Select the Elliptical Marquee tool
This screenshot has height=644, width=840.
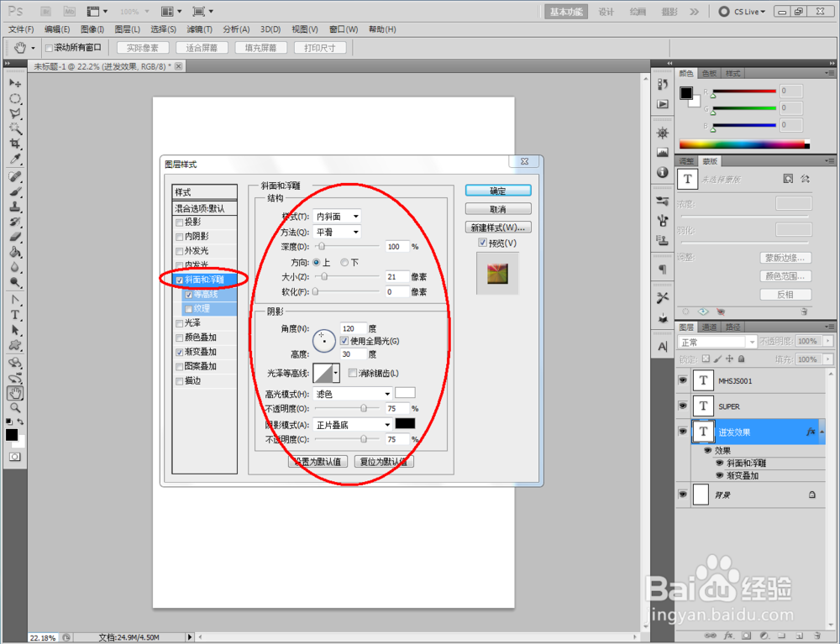15,98
